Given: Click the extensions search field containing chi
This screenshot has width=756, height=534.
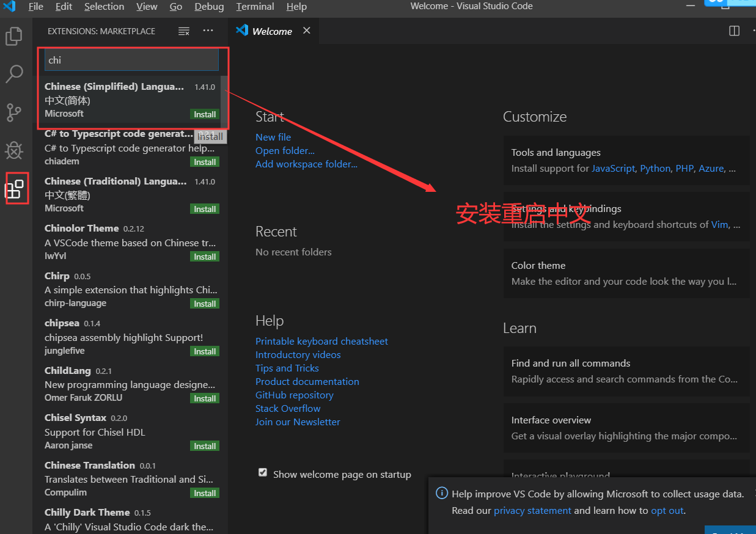Looking at the screenshot, I should (131, 60).
